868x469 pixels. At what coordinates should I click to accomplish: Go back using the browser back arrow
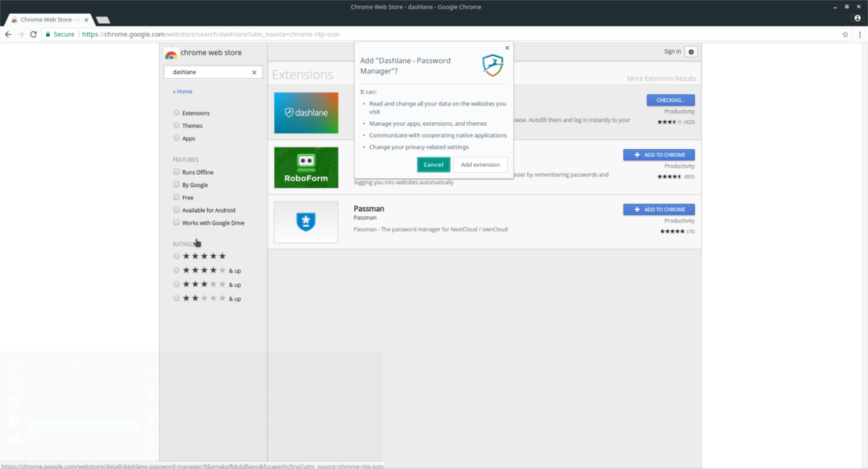(x=8, y=34)
